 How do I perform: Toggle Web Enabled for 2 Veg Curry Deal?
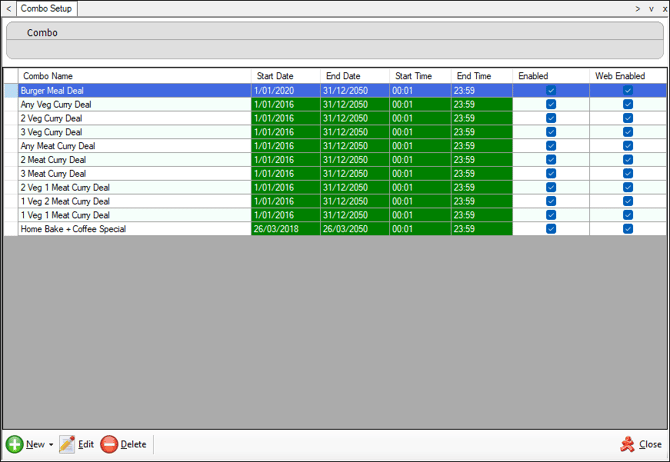click(628, 118)
